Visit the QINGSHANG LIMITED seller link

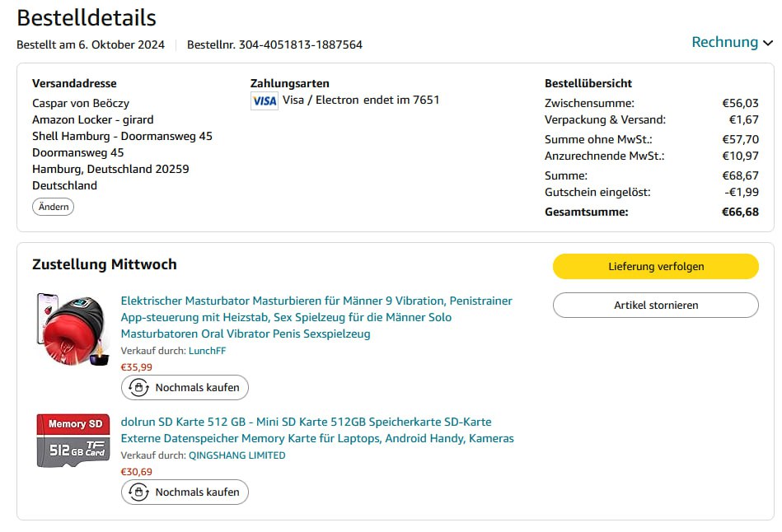237,455
